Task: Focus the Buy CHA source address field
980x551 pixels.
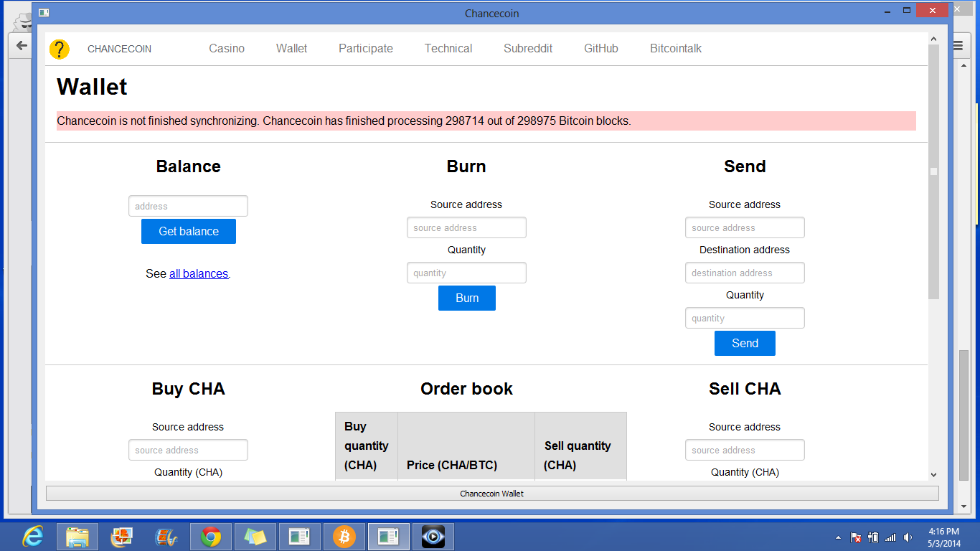Action: [x=188, y=450]
